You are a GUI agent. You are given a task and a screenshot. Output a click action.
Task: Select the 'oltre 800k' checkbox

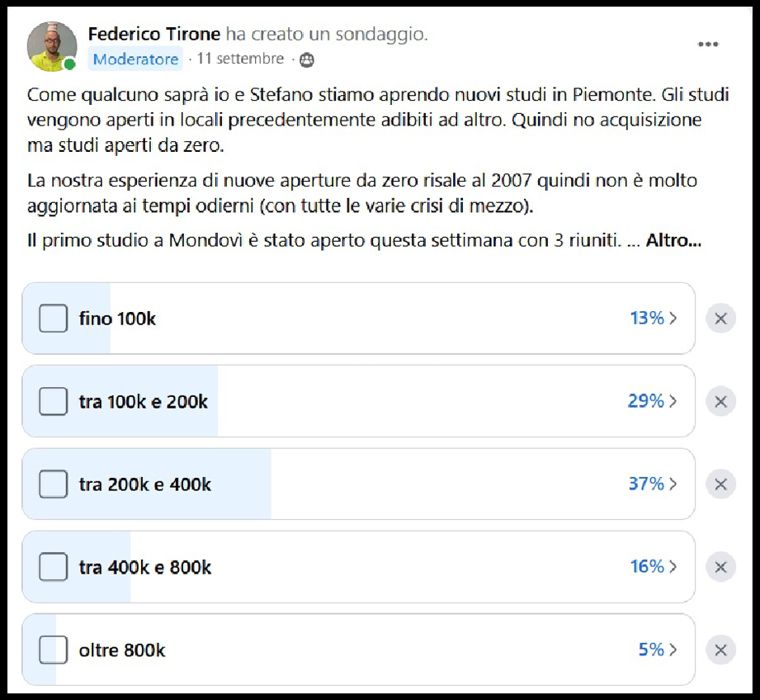(x=52, y=650)
